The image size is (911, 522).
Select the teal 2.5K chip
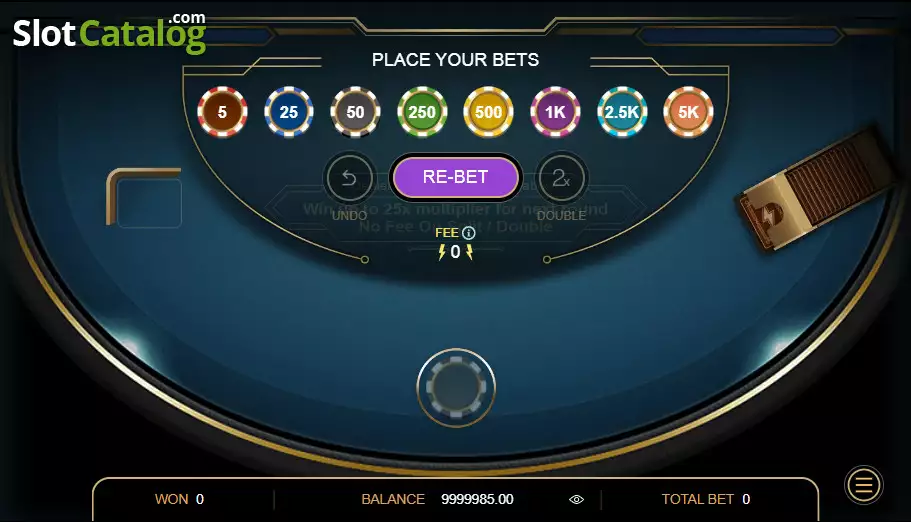[622, 112]
